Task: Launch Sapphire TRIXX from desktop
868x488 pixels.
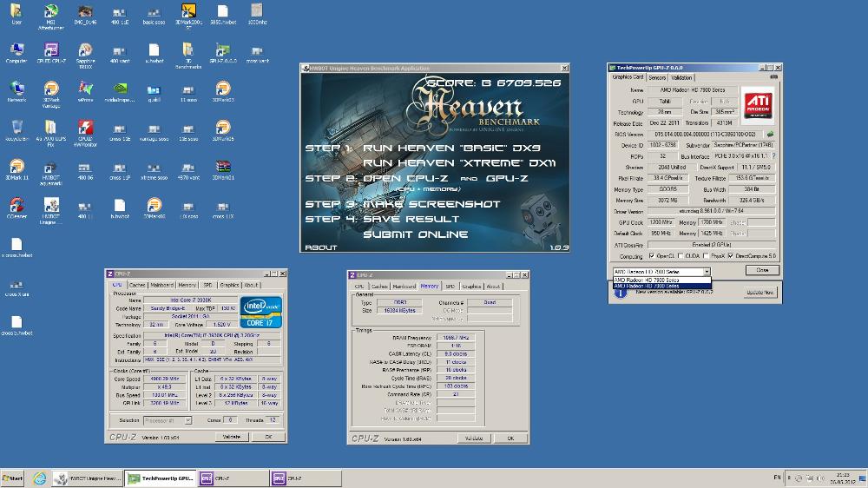Action: pyautogui.click(x=85, y=56)
